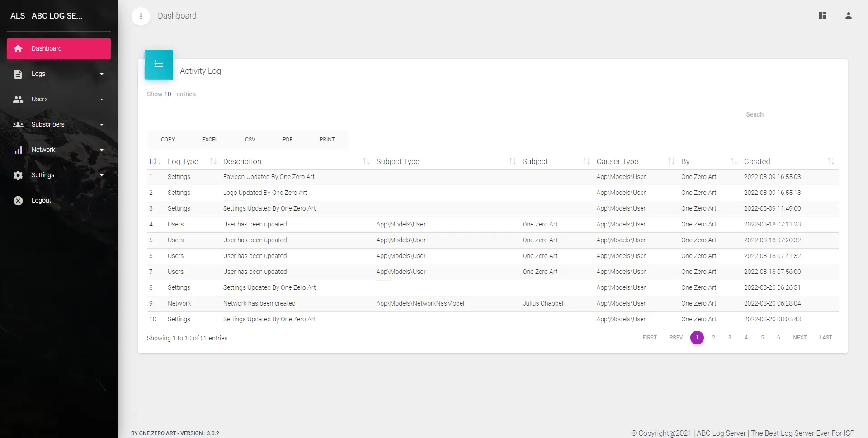The width and height of the screenshot is (868, 438).
Task: Click the Settings gear icon
Action: point(18,175)
